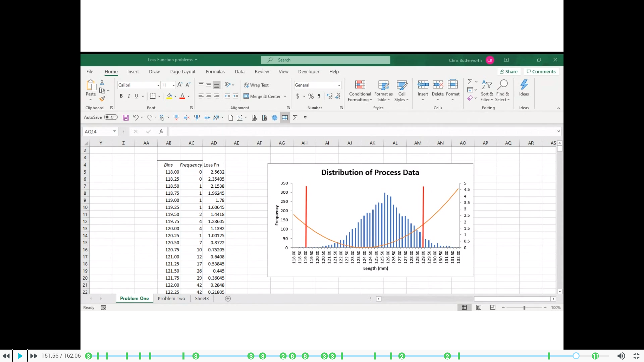Fast forward the video
The image size is (644, 362).
pos(34,356)
